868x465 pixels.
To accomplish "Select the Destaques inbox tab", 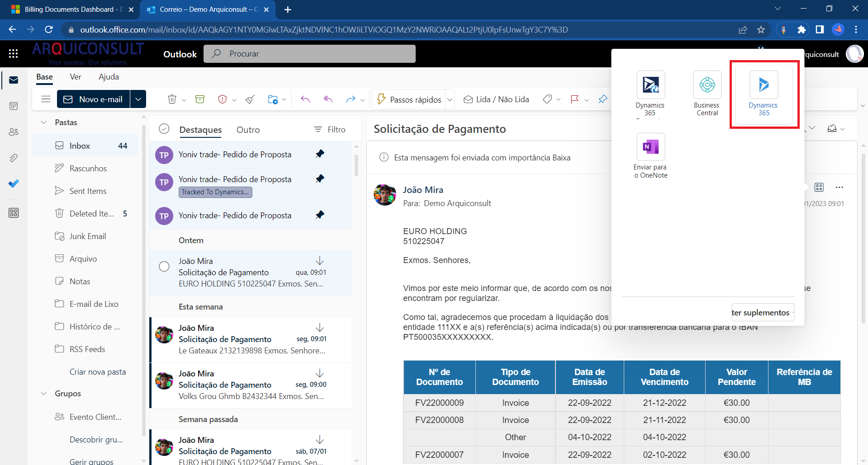I will coord(200,130).
